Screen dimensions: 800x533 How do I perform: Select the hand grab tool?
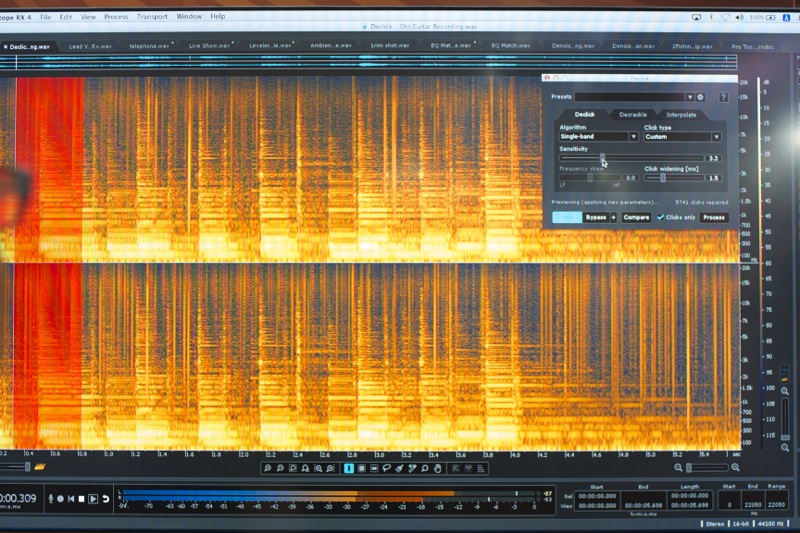tap(438, 468)
